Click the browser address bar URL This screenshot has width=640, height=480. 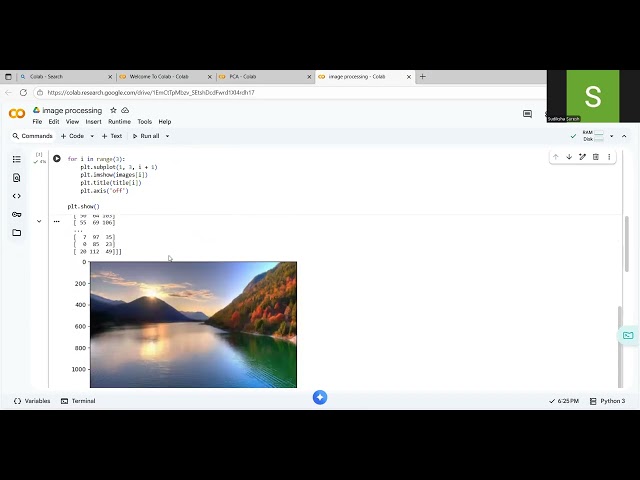151,93
